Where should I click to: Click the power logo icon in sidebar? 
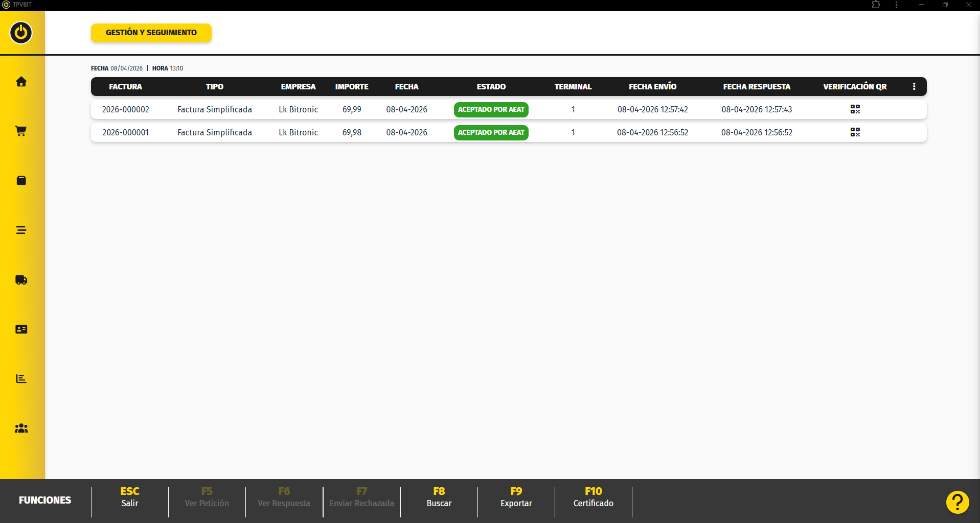[21, 33]
